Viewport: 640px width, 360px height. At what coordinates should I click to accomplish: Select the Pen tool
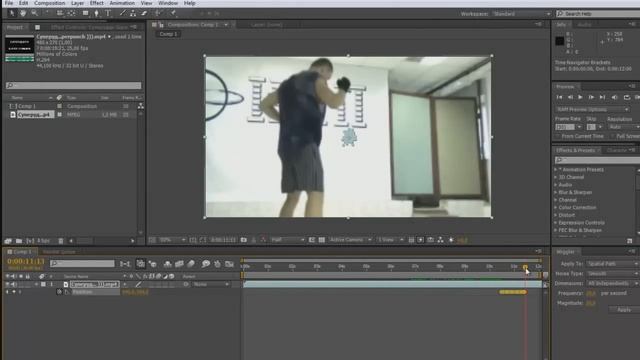(x=97, y=13)
